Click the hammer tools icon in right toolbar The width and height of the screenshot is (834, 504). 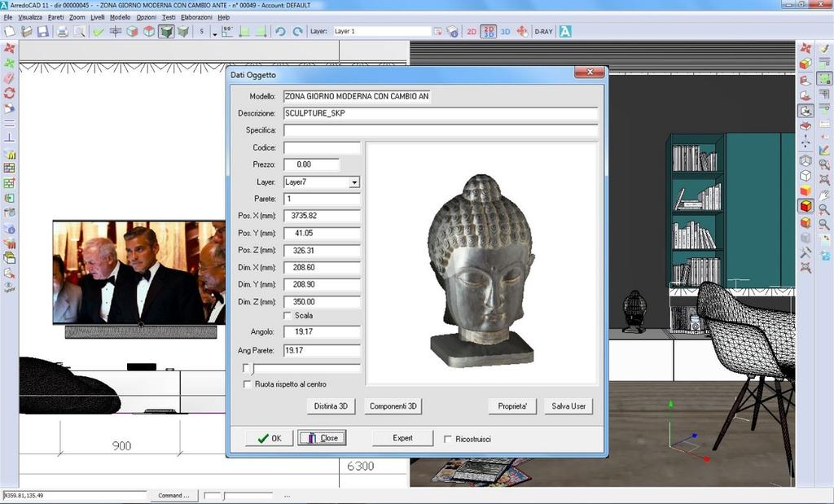tap(805, 252)
